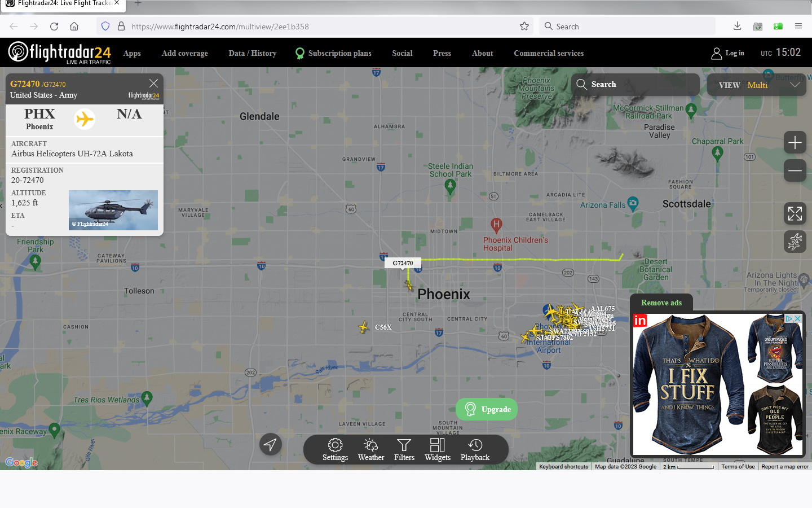Click the browser forward arrow
This screenshot has height=508, width=812.
(34, 27)
